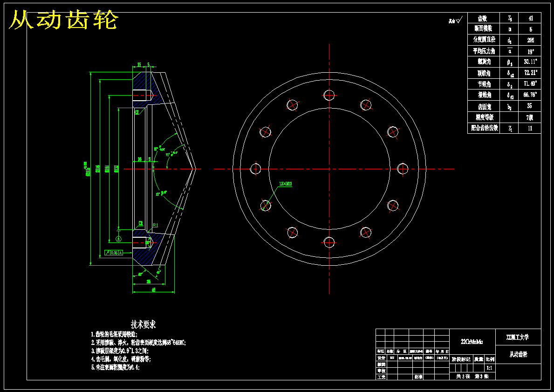Select the 技术要求 heading

click(143, 324)
